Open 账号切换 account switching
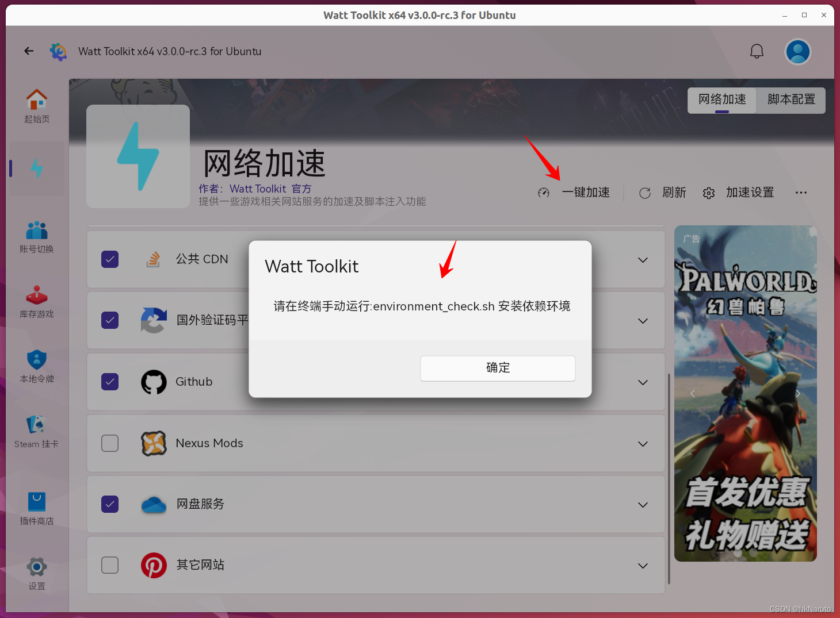Viewport: 840px width, 618px height. 37,237
